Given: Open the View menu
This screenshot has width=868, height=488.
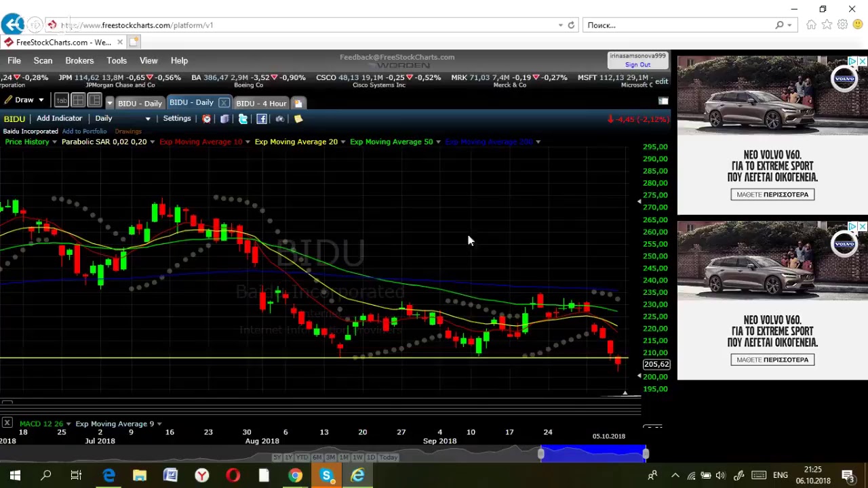Looking at the screenshot, I should (x=149, y=60).
